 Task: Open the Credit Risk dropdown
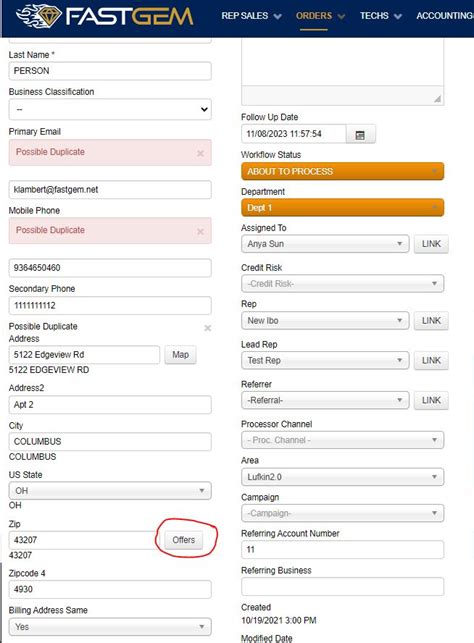[x=342, y=284]
